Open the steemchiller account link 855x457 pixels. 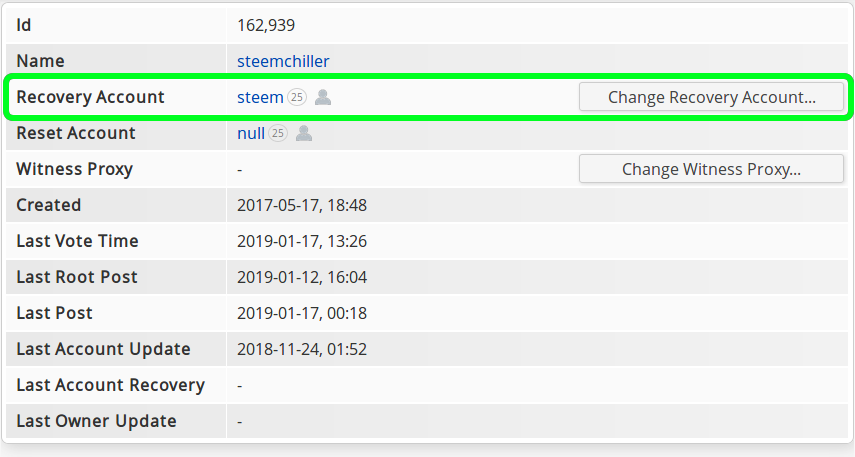coord(283,61)
